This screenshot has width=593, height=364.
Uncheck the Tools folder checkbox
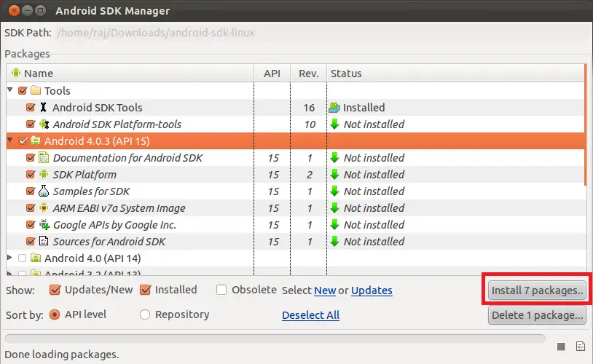tap(23, 90)
